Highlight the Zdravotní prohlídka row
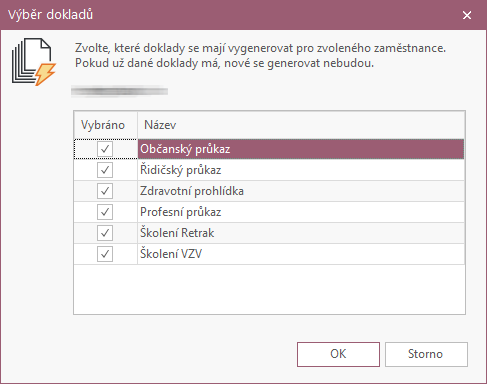The image size is (487, 384). click(x=269, y=191)
